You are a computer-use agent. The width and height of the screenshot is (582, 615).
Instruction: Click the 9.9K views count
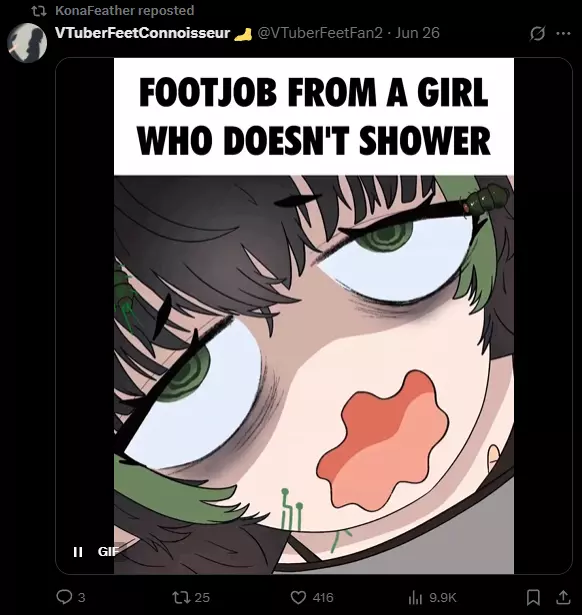point(443,597)
